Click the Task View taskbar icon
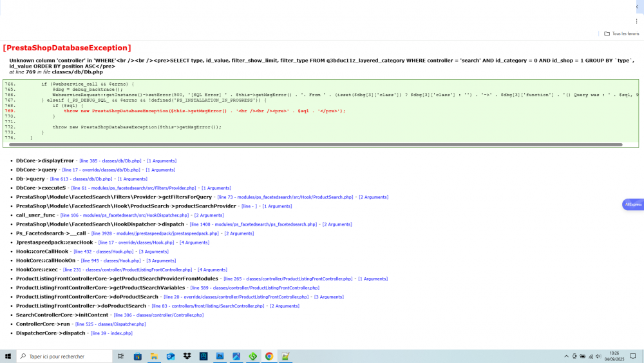 tap(120, 357)
